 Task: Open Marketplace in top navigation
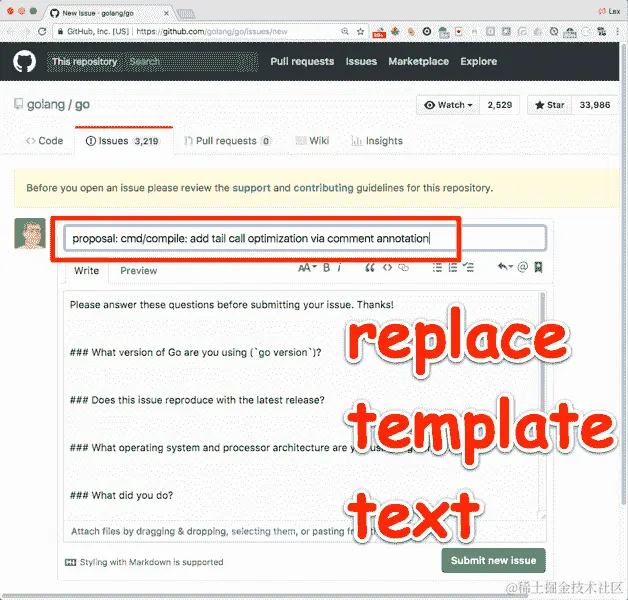point(419,61)
